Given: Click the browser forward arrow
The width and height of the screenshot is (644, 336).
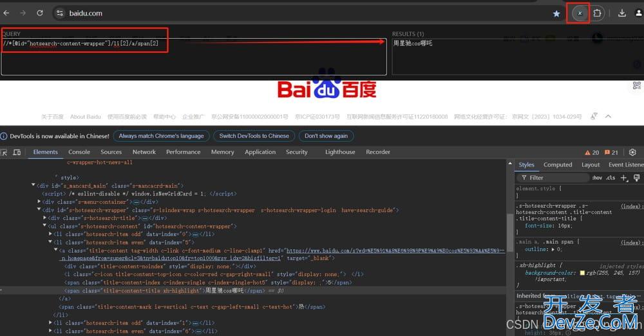Looking at the screenshot, I should 23,13.
